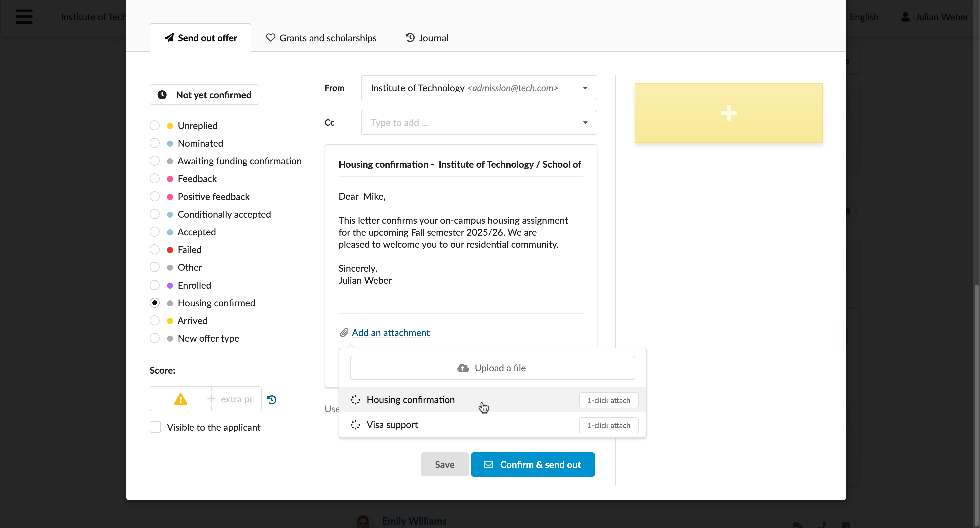980x528 pixels.
Task: 1-click attach the Visa support document
Action: [609, 425]
